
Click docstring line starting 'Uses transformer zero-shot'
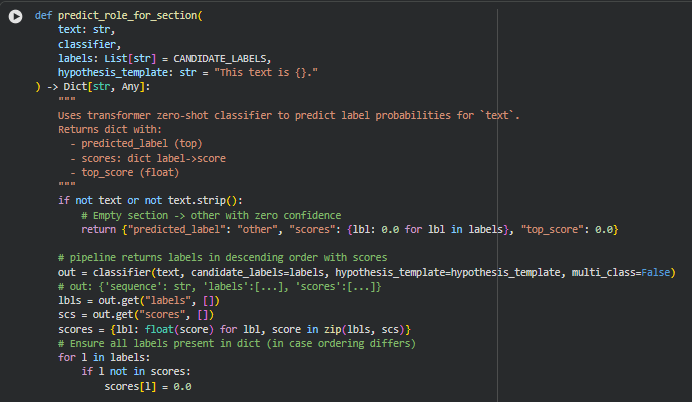288,116
